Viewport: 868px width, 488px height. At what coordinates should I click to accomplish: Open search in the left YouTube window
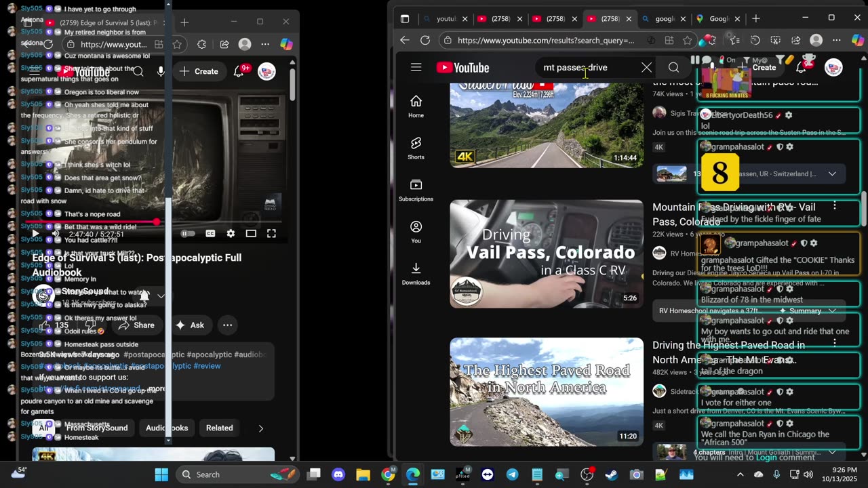pos(138,71)
